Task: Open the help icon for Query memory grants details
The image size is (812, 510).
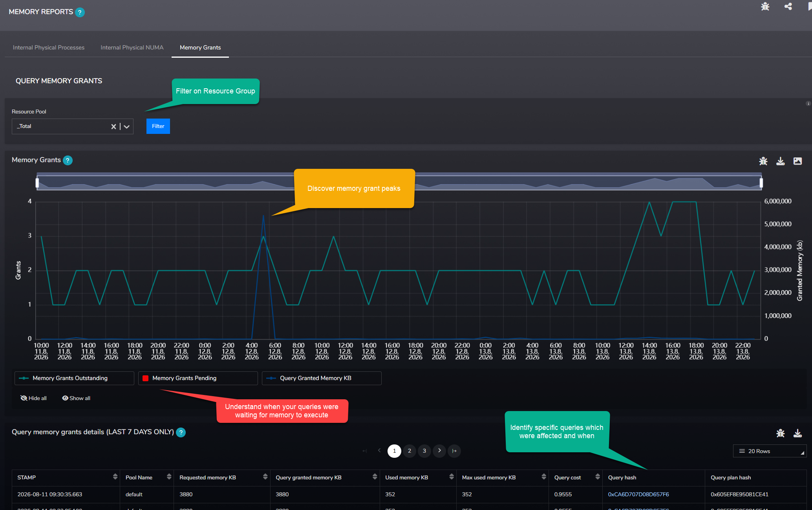Action: tap(181, 432)
